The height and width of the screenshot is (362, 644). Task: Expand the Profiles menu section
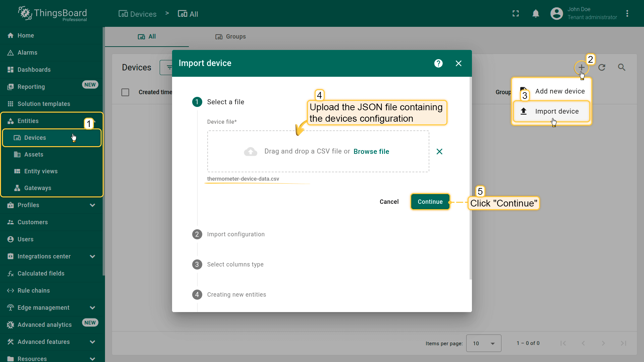click(92, 205)
